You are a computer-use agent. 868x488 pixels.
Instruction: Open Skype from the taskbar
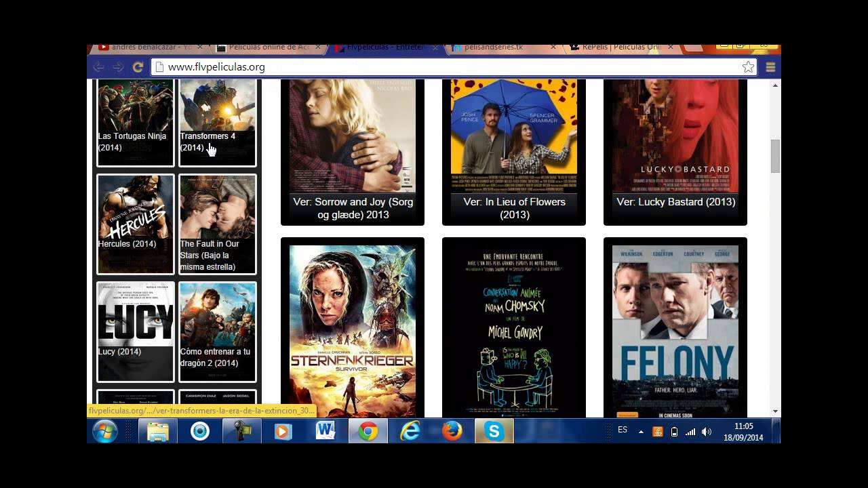tap(494, 431)
